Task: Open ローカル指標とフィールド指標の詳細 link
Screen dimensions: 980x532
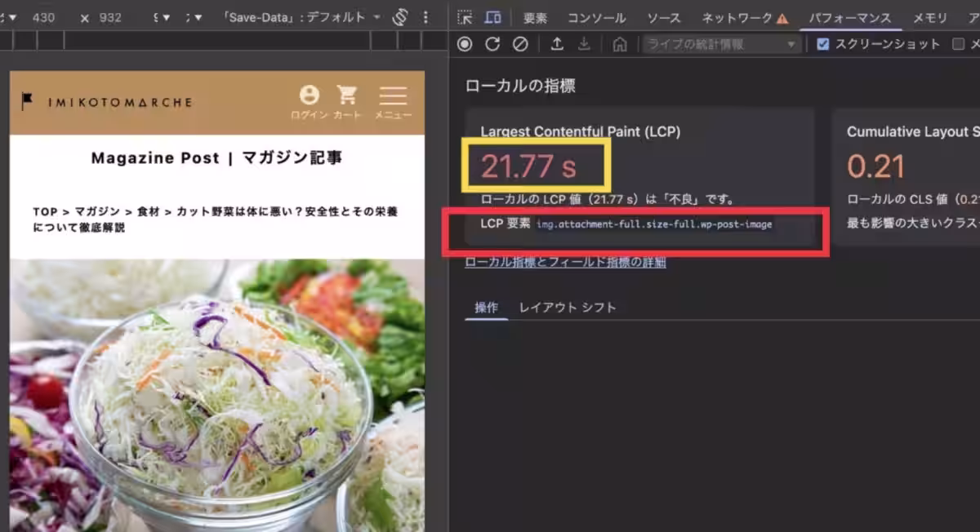Action: point(565,262)
